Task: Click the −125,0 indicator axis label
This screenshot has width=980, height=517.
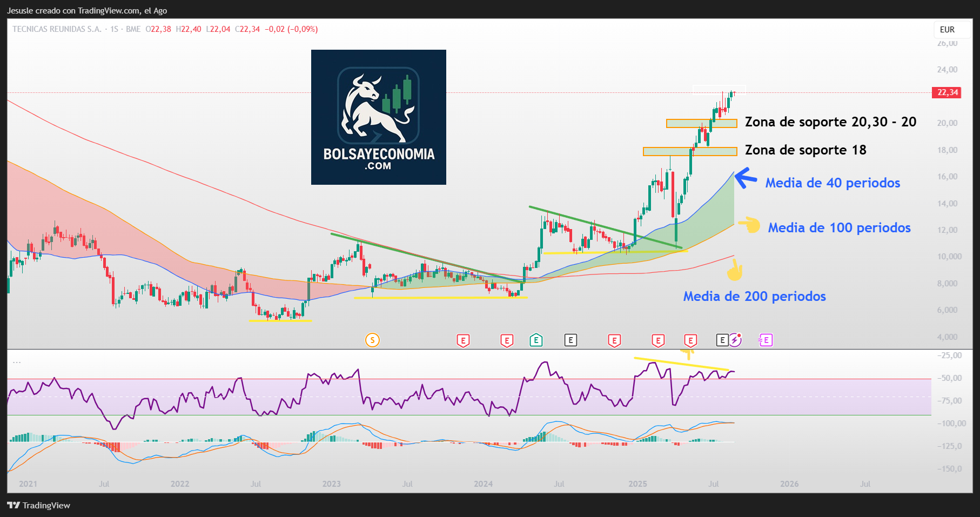Action: coord(949,446)
